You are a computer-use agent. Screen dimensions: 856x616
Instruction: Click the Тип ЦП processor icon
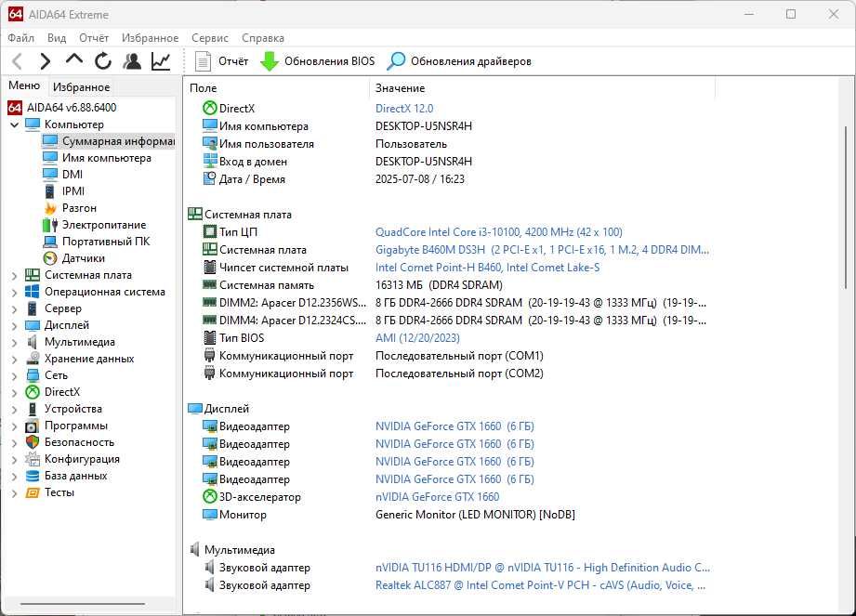pyautogui.click(x=210, y=232)
